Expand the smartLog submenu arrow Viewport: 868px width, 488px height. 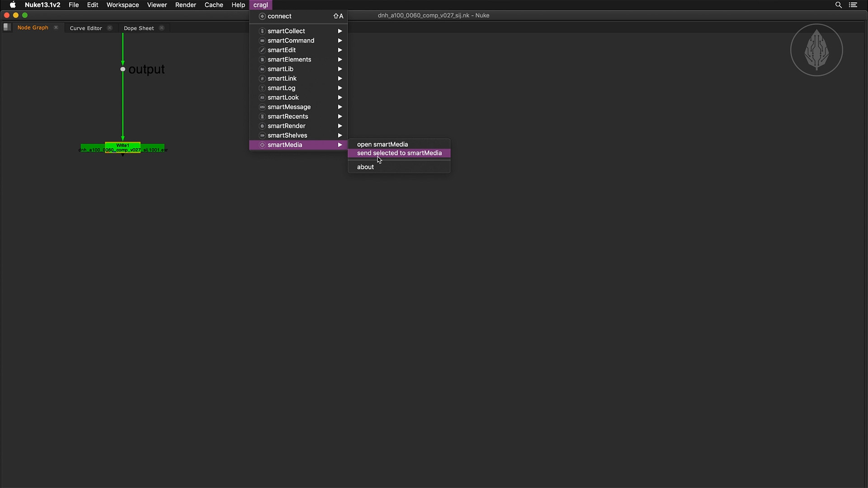pyautogui.click(x=340, y=88)
